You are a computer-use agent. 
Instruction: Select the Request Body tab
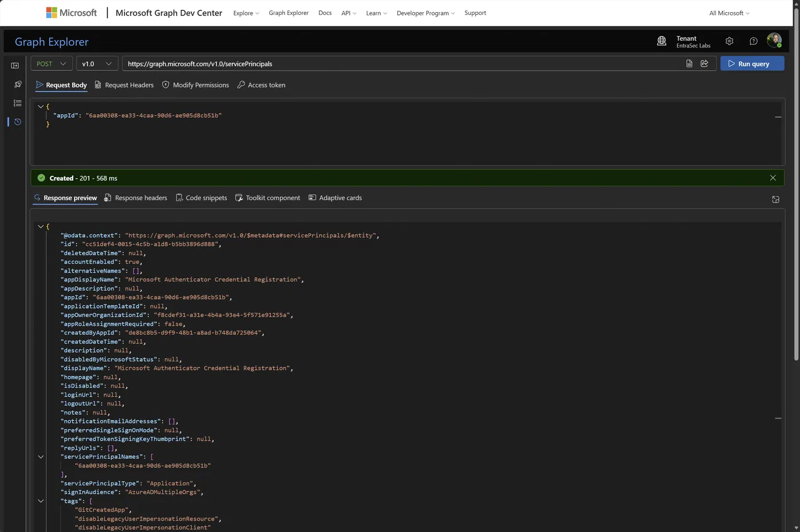[x=61, y=85]
